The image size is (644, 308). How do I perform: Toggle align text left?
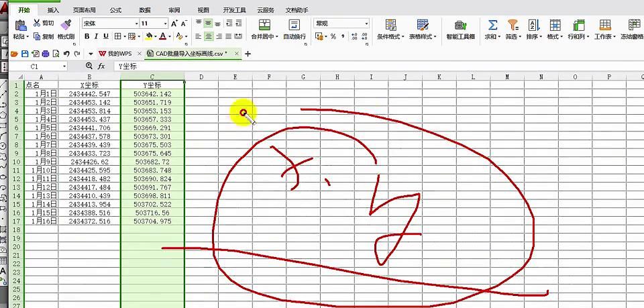(199, 36)
